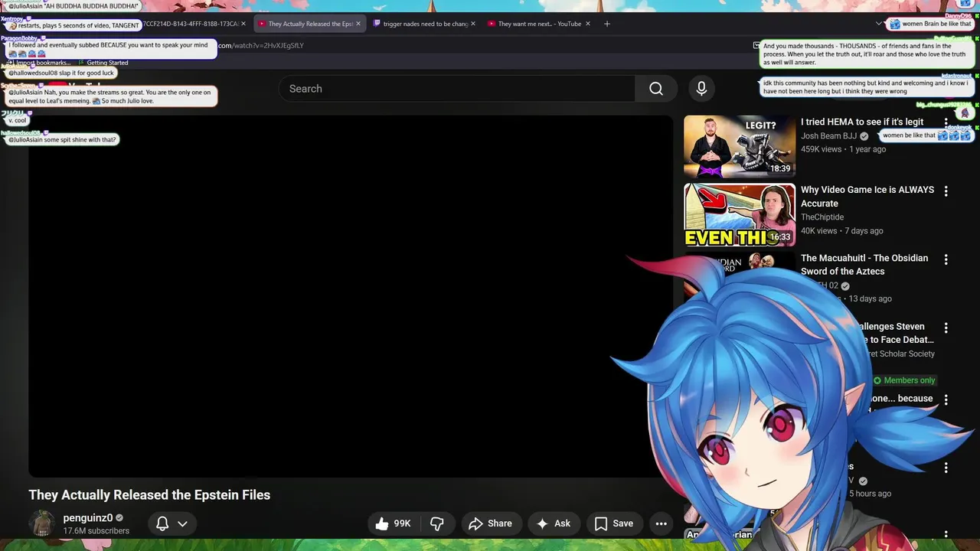The image size is (980, 551).
Task: Open a new browser tab with plus
Action: [x=606, y=24]
